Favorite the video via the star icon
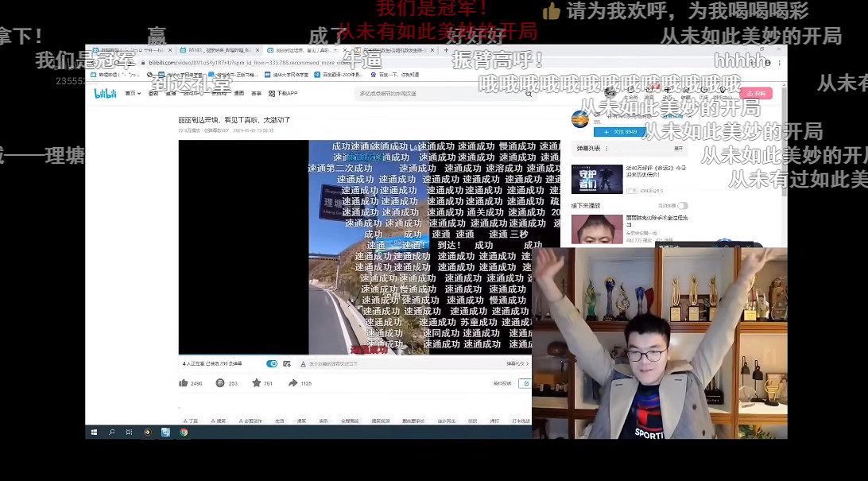The height and width of the screenshot is (481, 868). pos(255,383)
